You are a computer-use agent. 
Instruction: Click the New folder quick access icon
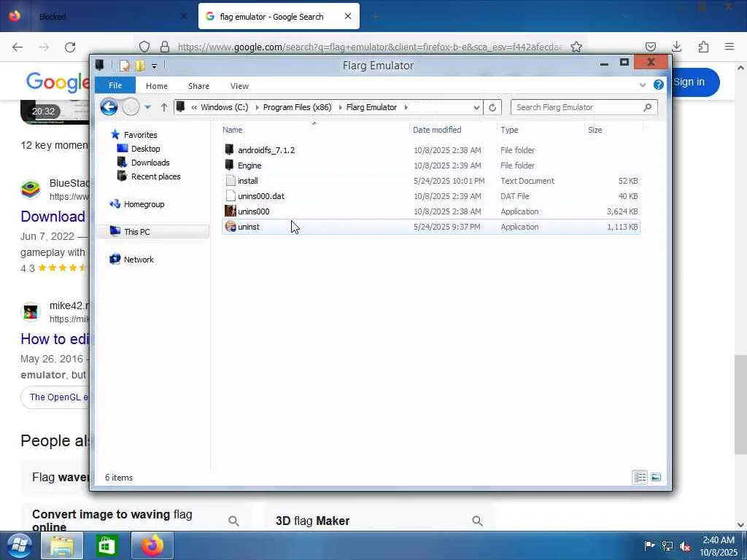[141, 66]
